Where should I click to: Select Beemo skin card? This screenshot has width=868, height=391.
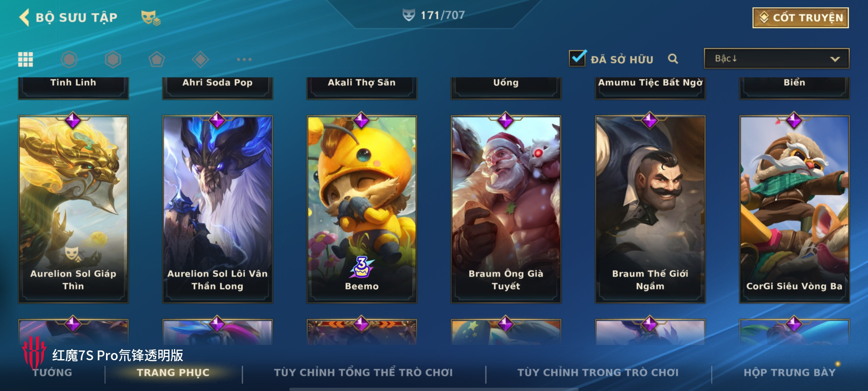tap(362, 209)
